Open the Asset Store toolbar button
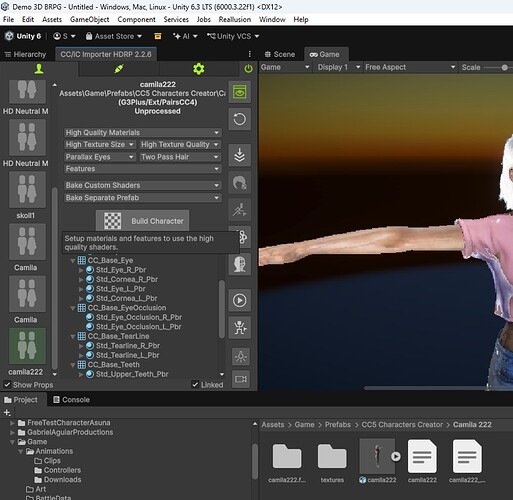This screenshot has height=500, width=513. pos(114,36)
